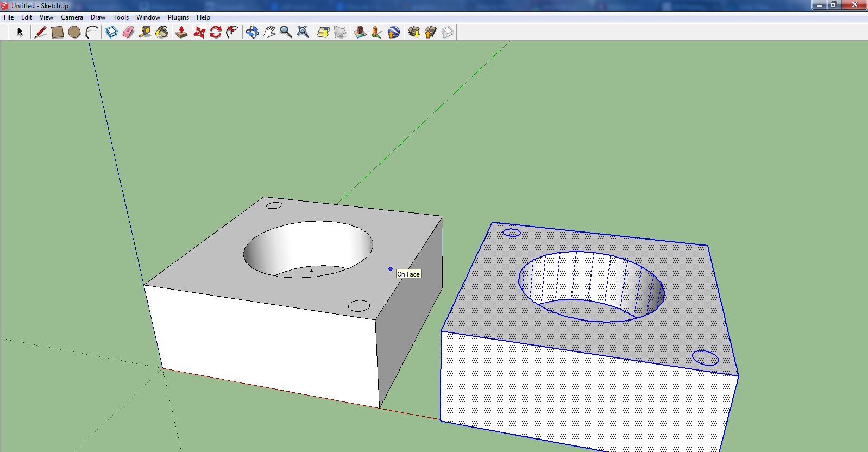Screen dimensions: 868x452
Task: Select the pink Eraser tool
Action: [128, 32]
